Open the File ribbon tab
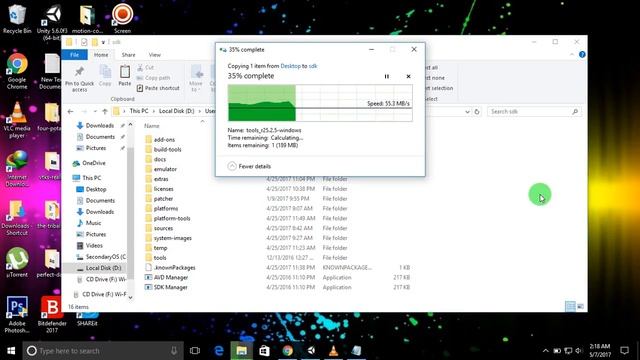Screen dimensions: 640x360 (x=74, y=55)
